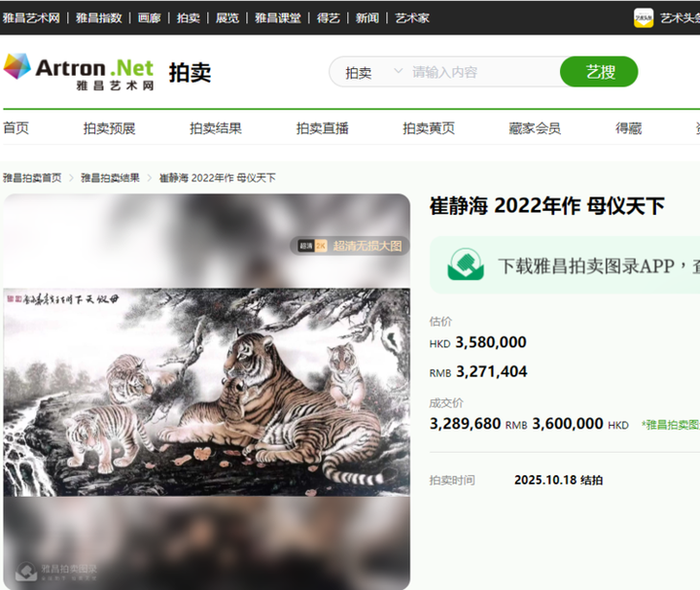Click the 雅昌拍卖结果 breadcrumb link
Viewport: 700px width, 590px height.
point(110,178)
